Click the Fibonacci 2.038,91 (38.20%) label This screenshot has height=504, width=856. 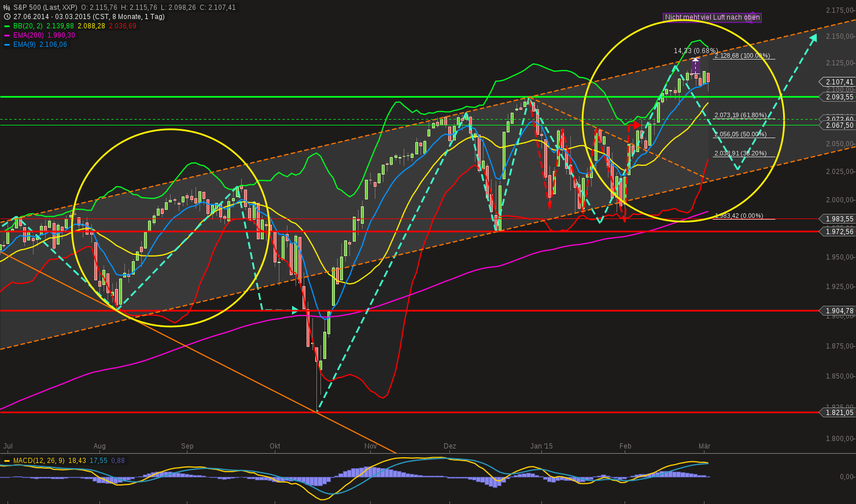pyautogui.click(x=740, y=153)
